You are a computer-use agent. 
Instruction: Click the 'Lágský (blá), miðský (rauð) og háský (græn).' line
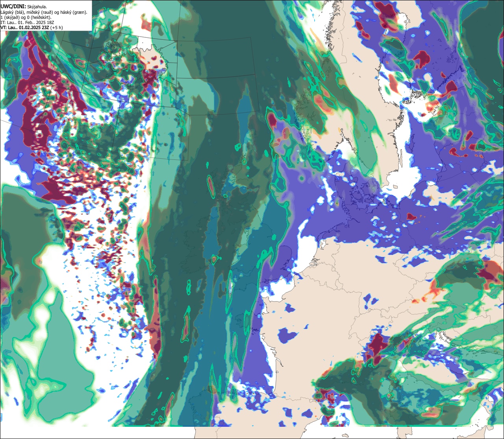coord(44,12)
